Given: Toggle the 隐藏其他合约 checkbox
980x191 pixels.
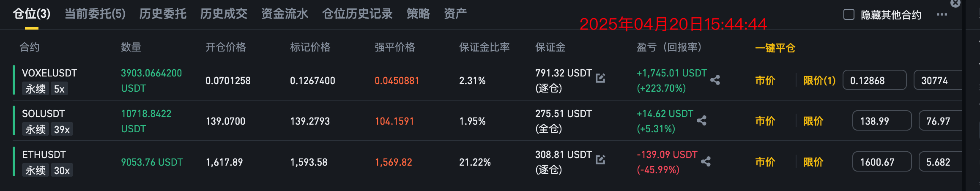Looking at the screenshot, I should pyautogui.click(x=849, y=14).
